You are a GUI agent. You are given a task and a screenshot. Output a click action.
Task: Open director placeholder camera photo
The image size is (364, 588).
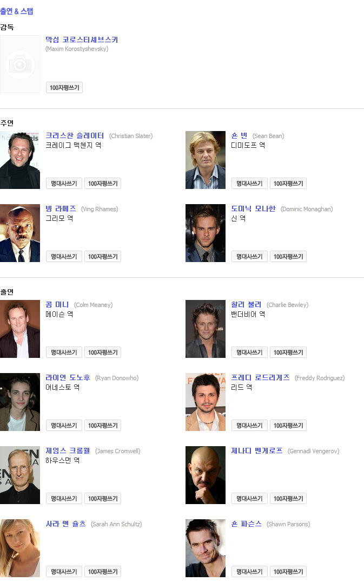pos(20,64)
